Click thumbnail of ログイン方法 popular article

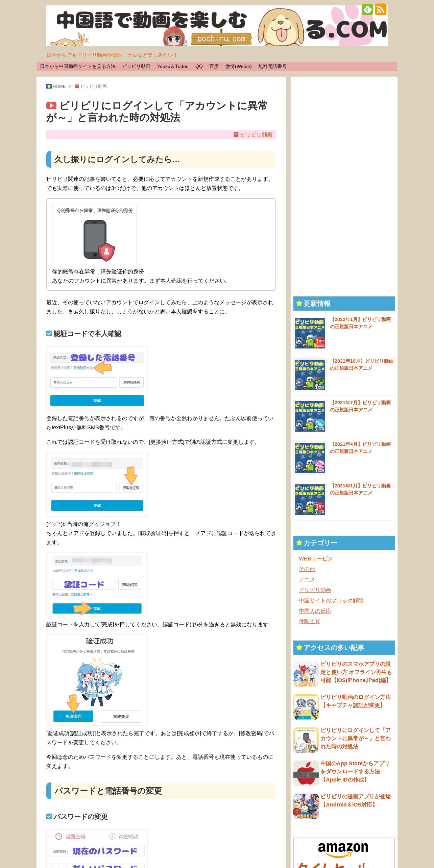coord(306,707)
